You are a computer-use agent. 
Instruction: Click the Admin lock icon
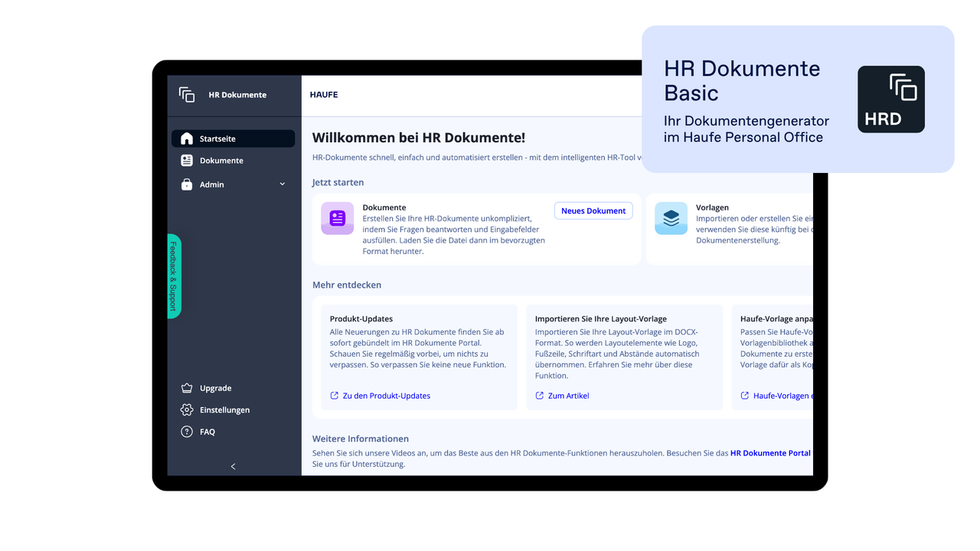(187, 184)
